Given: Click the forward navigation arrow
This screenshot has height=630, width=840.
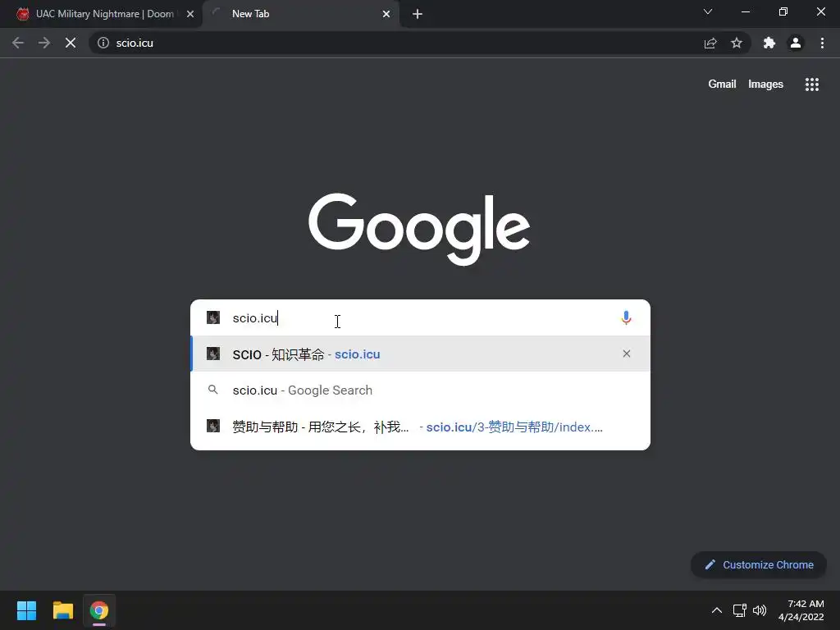Looking at the screenshot, I should (x=44, y=43).
